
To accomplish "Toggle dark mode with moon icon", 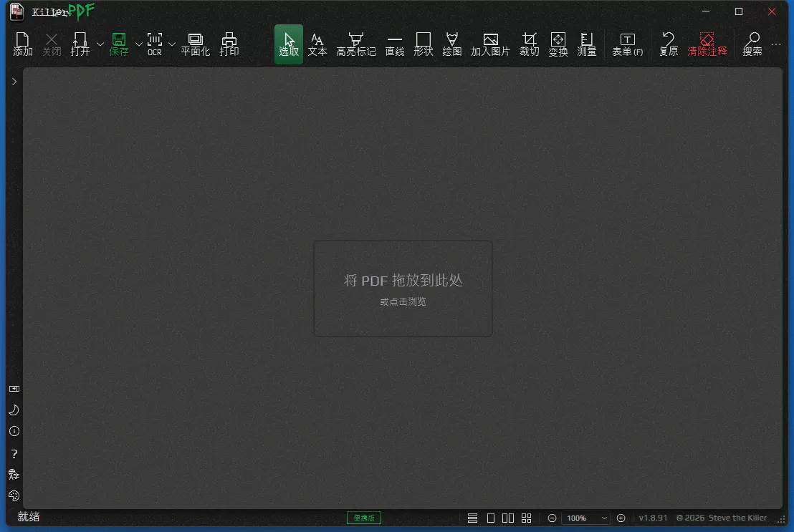I will coord(14,410).
